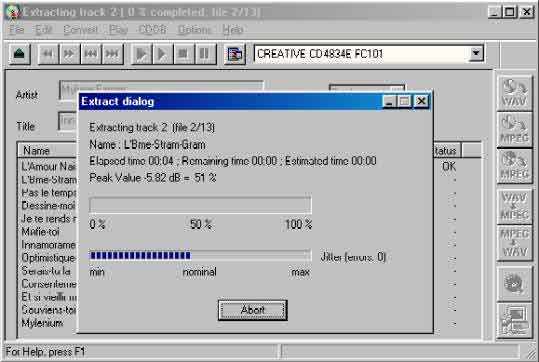Viewport: 539px width, 362px height.
Task: Click the remote CDDB computer sidebar icon
Action: (514, 321)
